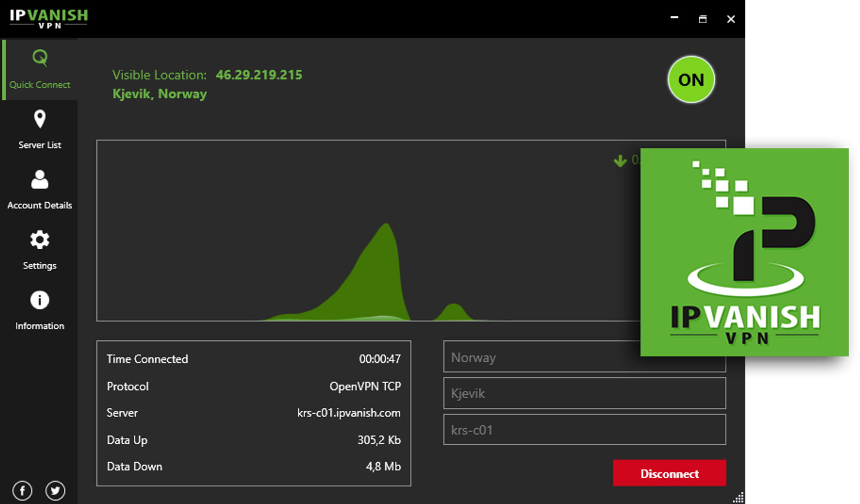Image resolution: width=860 pixels, height=504 pixels.
Task: Click the krs-c01.ipvanish.com server value
Action: [x=349, y=413]
